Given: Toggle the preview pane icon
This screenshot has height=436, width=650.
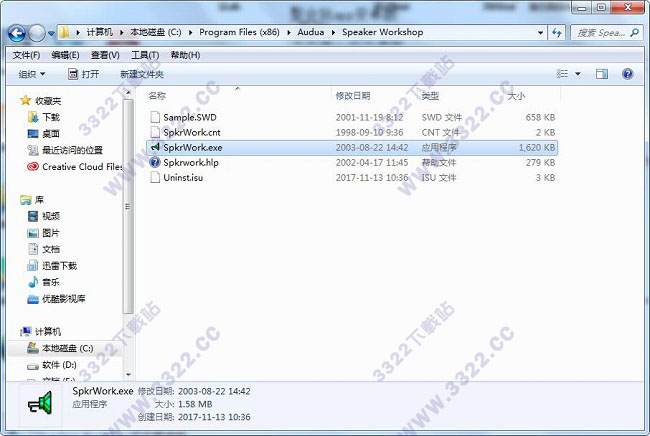Looking at the screenshot, I should pos(601,74).
